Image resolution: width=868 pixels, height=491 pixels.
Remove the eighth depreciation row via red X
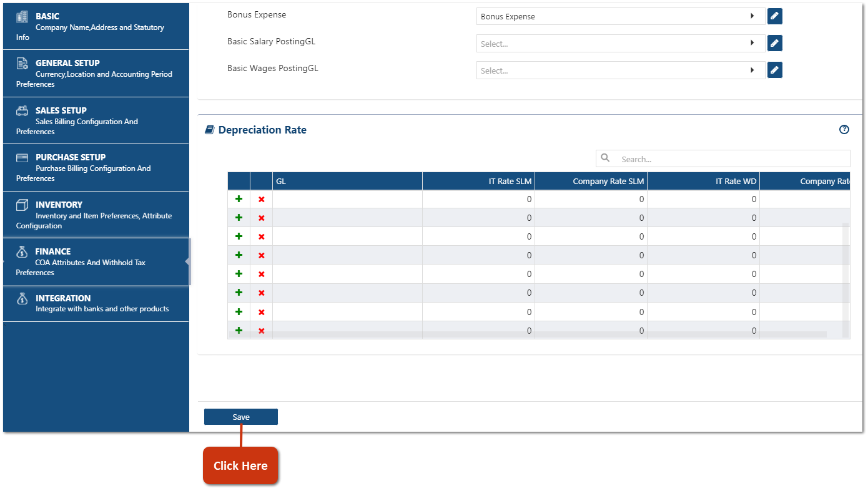262,331
